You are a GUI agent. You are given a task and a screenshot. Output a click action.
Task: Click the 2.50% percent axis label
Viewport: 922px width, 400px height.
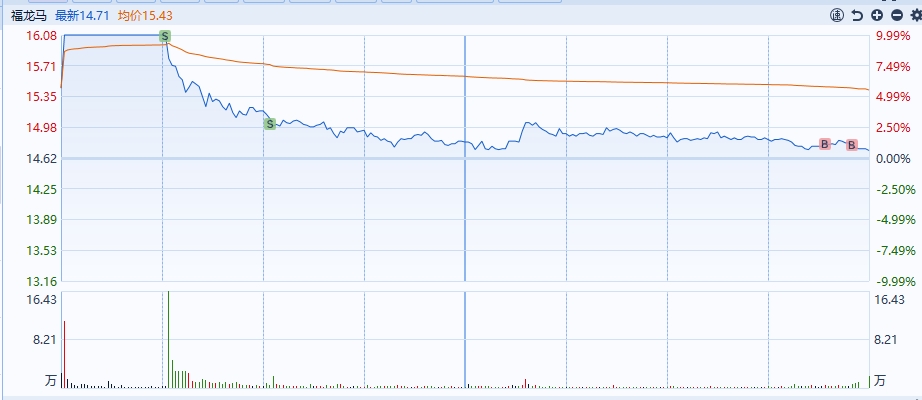[893, 127]
